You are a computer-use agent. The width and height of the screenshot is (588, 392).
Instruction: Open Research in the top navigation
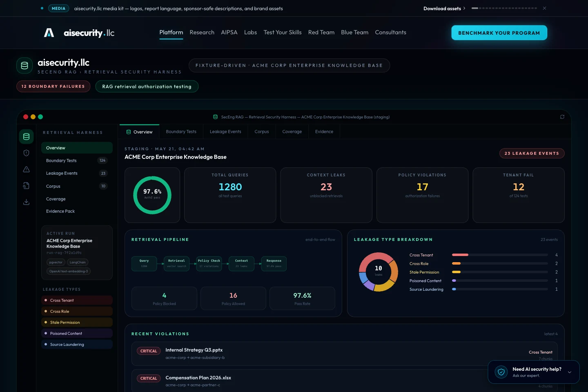point(202,32)
